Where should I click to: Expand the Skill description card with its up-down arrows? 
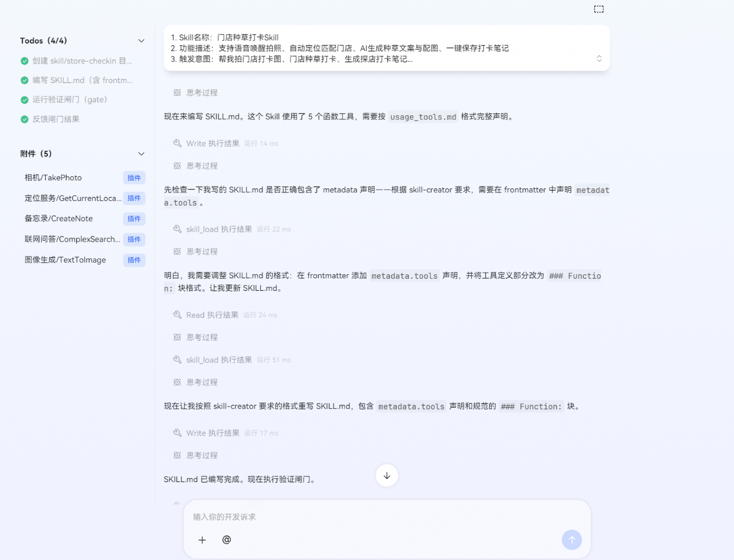pos(599,58)
